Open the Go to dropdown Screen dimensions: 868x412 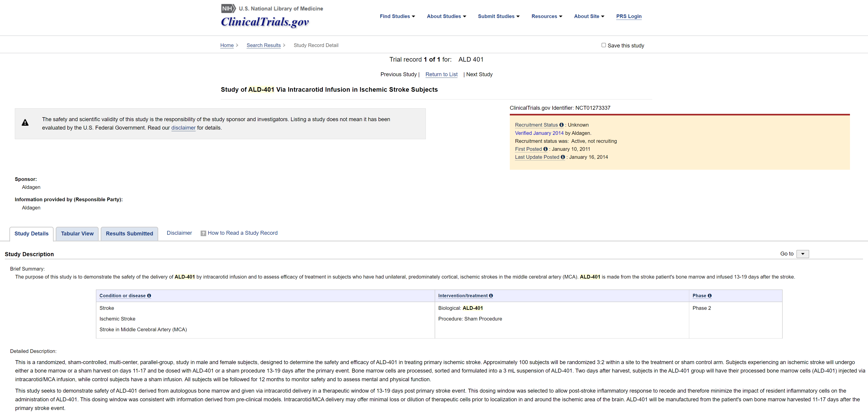click(x=803, y=254)
